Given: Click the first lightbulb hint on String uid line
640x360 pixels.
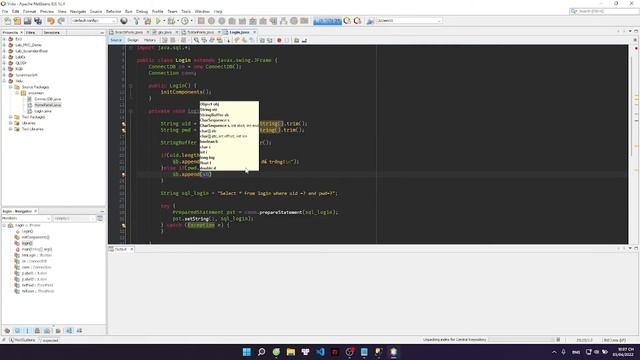Looking at the screenshot, I should coord(123,124).
